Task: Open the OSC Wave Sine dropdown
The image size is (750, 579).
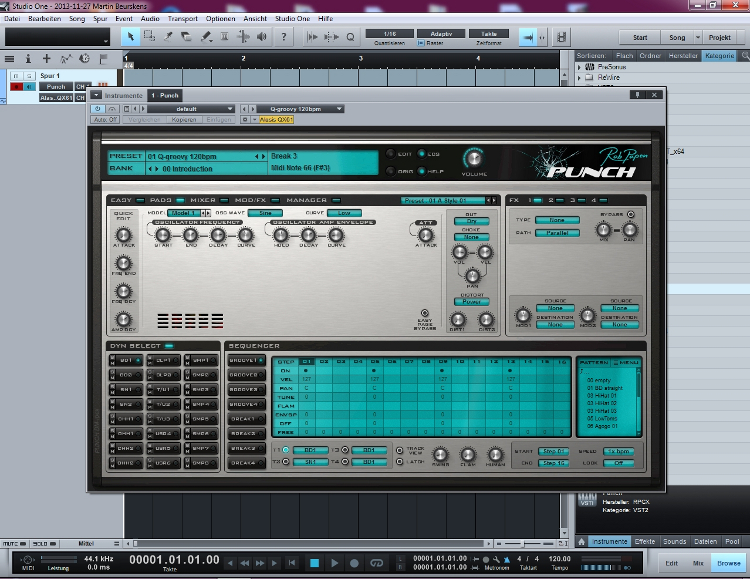Action: (265, 213)
